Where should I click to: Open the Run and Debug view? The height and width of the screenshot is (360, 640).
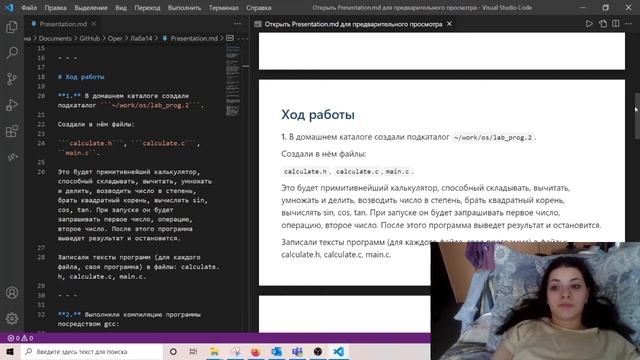click(12, 105)
